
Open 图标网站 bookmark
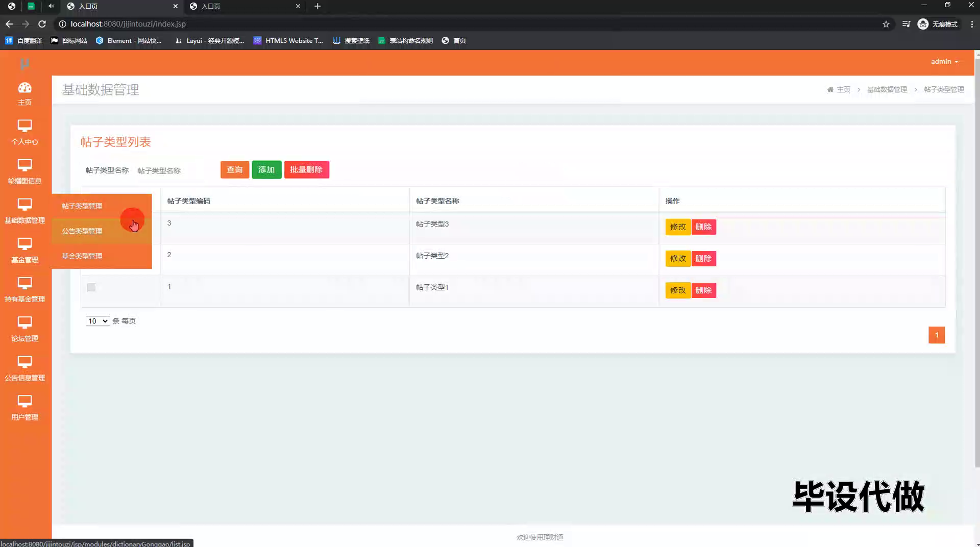tap(69, 40)
